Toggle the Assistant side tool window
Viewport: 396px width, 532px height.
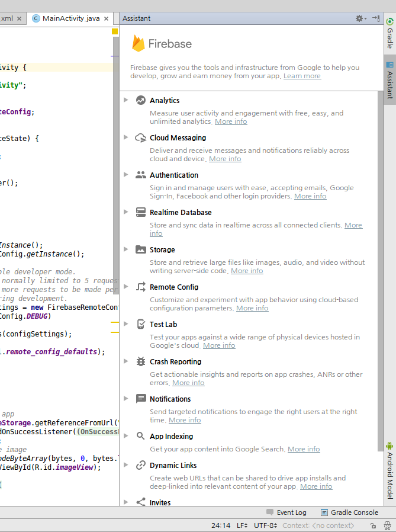click(x=390, y=80)
